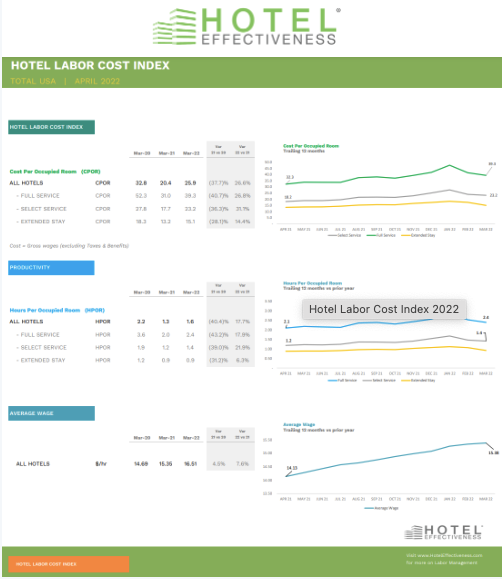Click the green 'Cost Per Occupied Room (CPOR)' table heading
The image size is (502, 579).
pos(55,171)
